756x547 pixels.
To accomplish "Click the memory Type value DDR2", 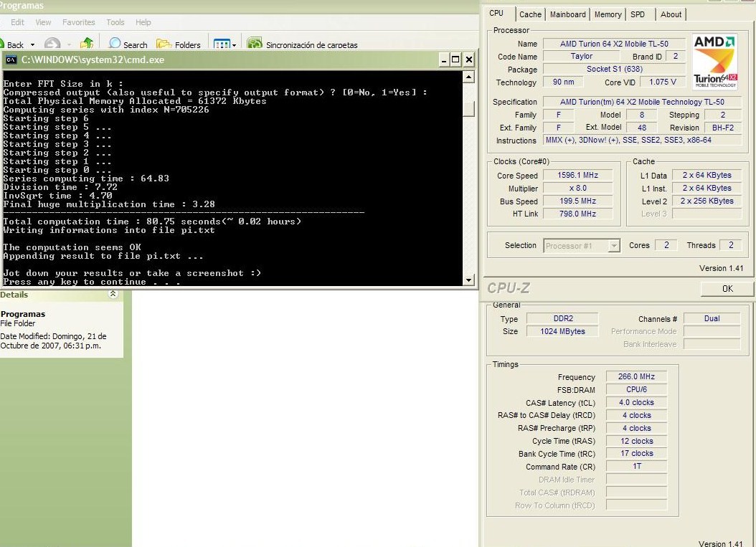I will click(x=562, y=318).
